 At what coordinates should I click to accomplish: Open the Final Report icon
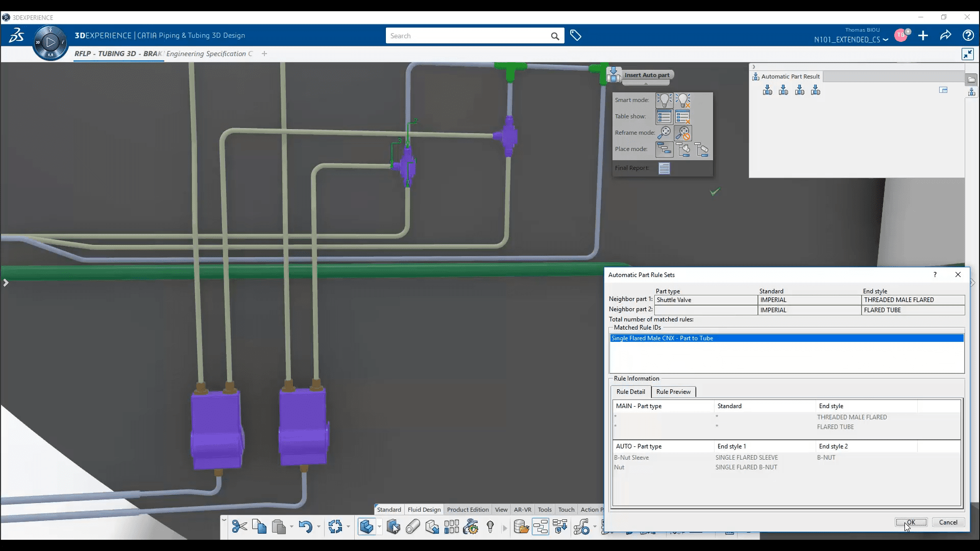click(664, 168)
